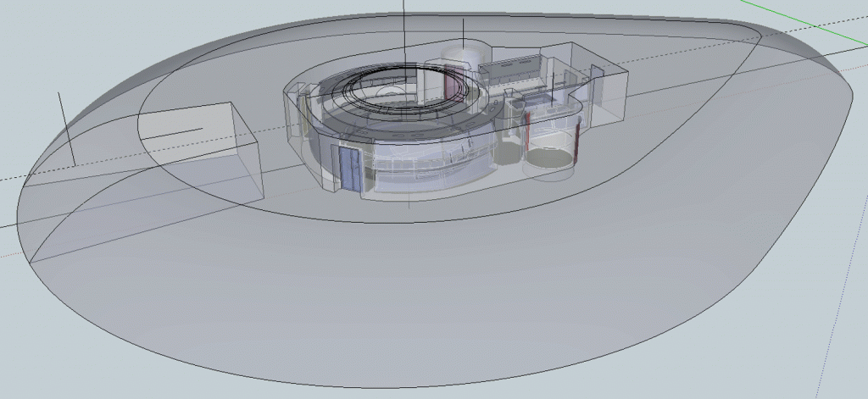Click the blue double door on the curved building
Viewport: 868px width, 399px height.
coord(349,169)
